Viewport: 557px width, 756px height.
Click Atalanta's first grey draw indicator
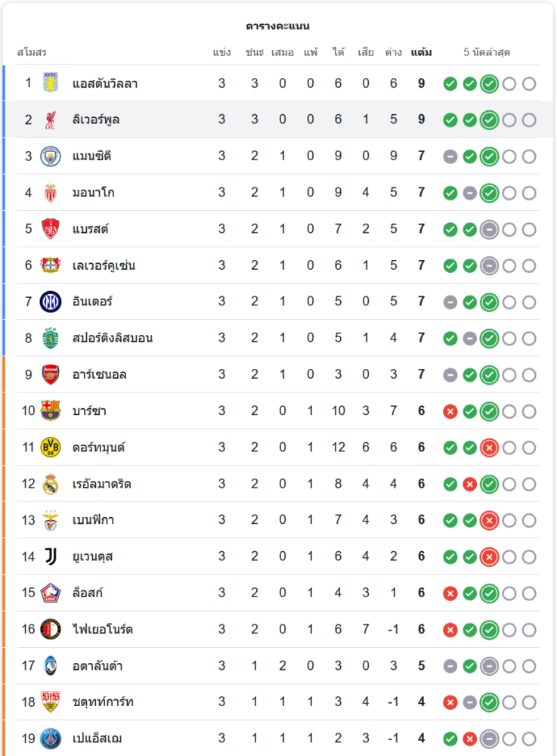450,666
